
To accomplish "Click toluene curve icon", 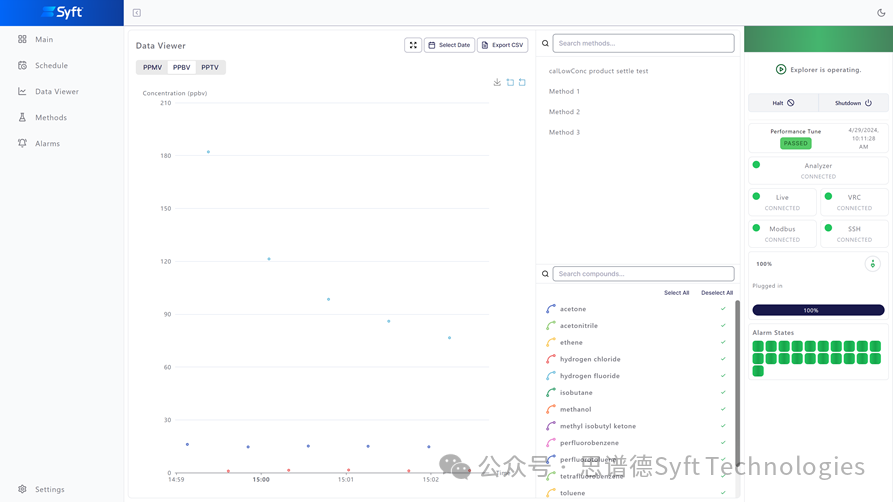I will click(x=551, y=493).
